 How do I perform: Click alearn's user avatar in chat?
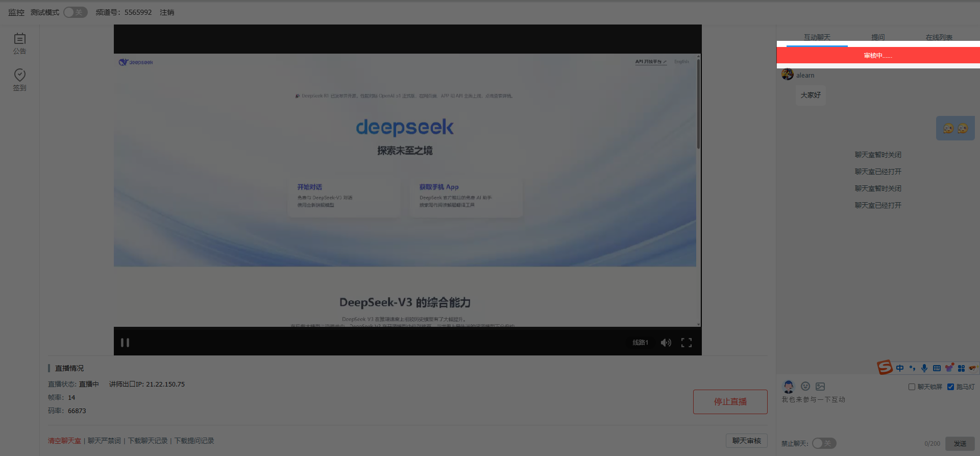click(788, 75)
